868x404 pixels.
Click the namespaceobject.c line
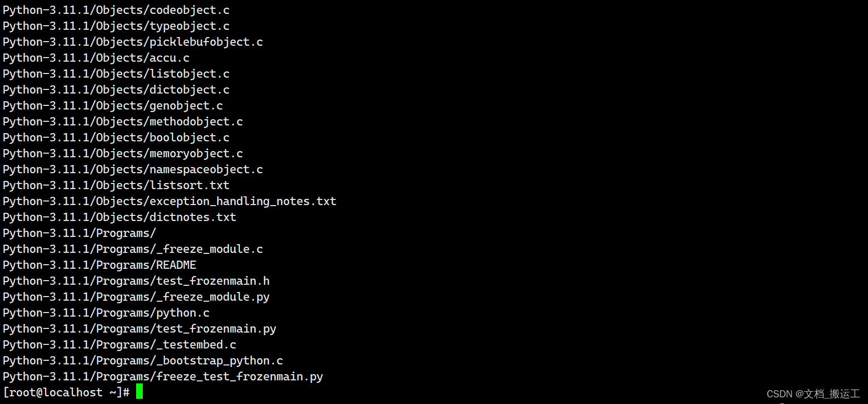(x=133, y=170)
